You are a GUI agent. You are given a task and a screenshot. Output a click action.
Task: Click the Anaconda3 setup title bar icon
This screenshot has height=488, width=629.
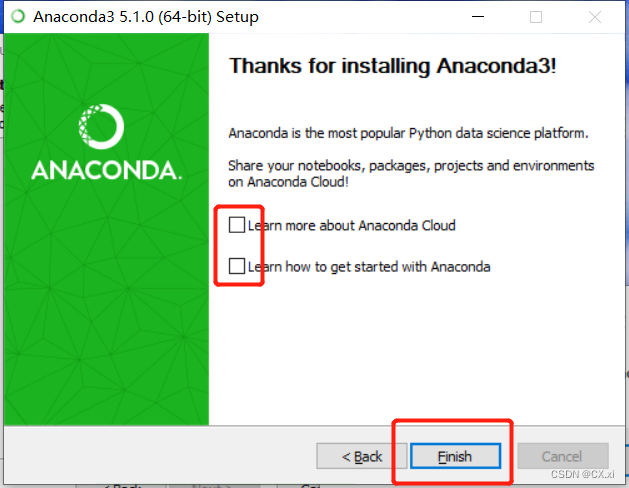(18, 16)
